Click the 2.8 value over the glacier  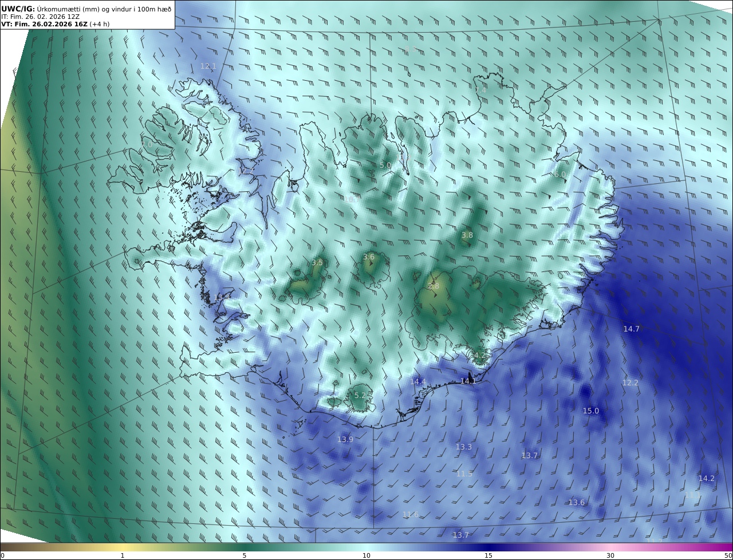coord(434,286)
